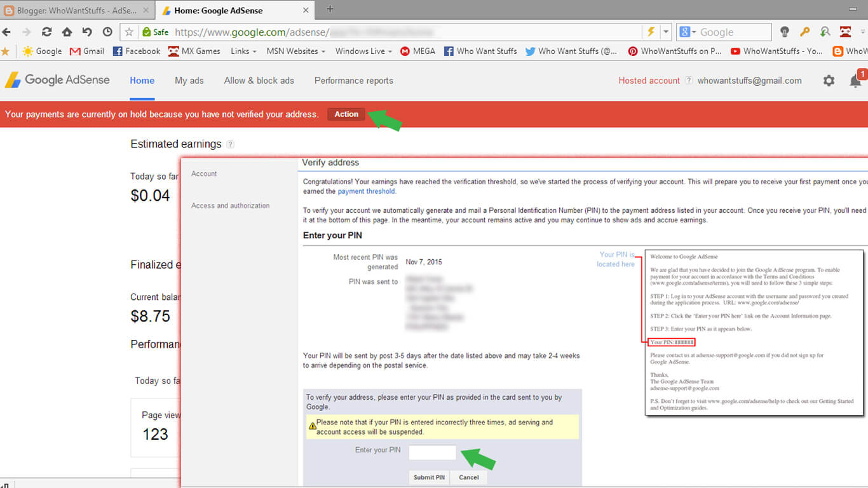
Task: Reload the page with the refresh icon
Action: click(x=46, y=32)
